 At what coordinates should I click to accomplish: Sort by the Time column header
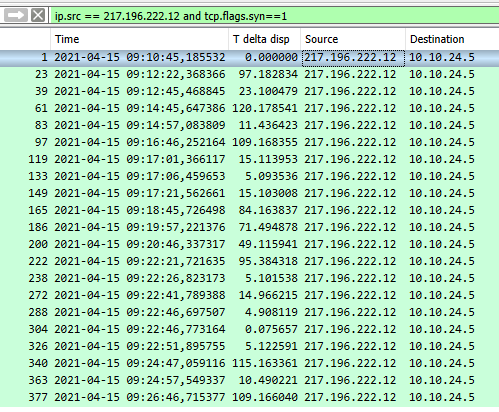(x=139, y=39)
